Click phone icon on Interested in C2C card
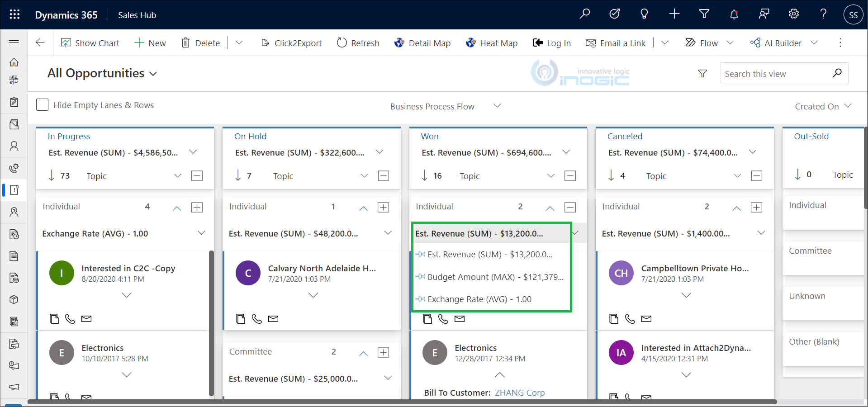Image resolution: width=868 pixels, height=407 pixels. click(x=70, y=319)
